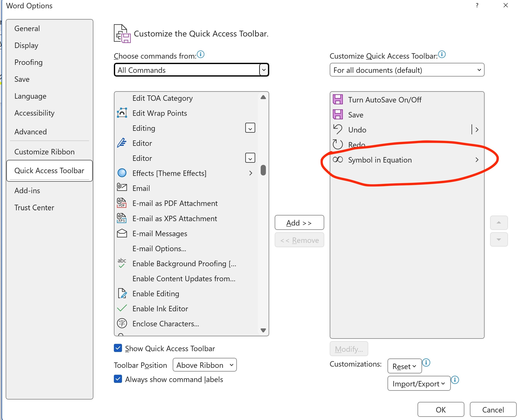The width and height of the screenshot is (518, 420).
Task: Click the Turn AutoSave On/Off icon
Action: click(338, 100)
